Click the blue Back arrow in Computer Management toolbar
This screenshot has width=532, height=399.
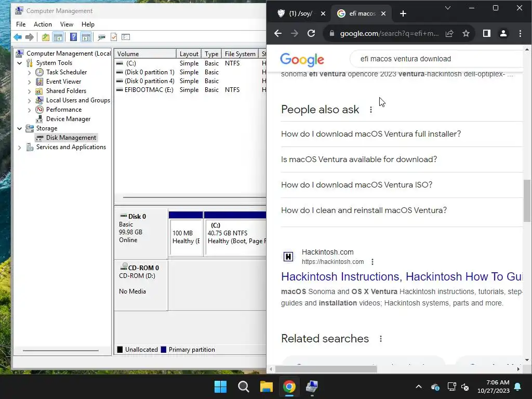(x=18, y=37)
